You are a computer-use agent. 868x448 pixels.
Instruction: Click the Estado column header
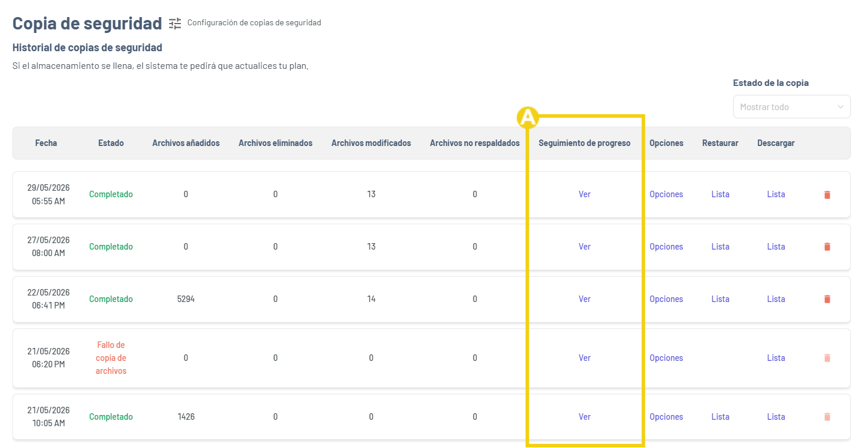click(x=111, y=143)
